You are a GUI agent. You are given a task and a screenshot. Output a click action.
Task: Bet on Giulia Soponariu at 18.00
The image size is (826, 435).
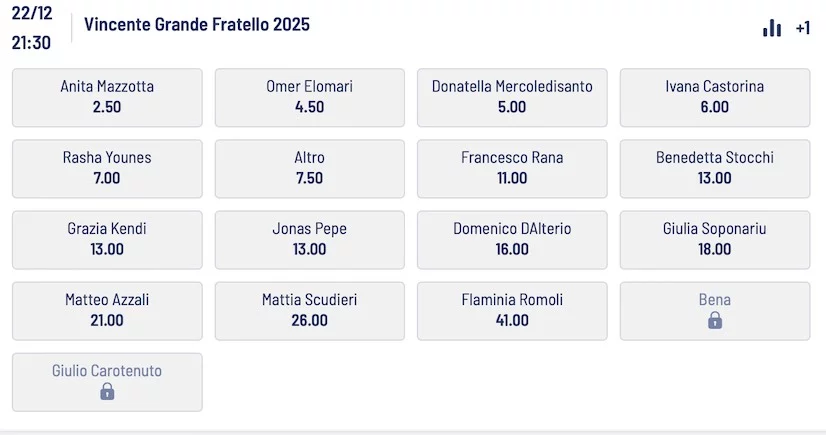[x=715, y=239]
